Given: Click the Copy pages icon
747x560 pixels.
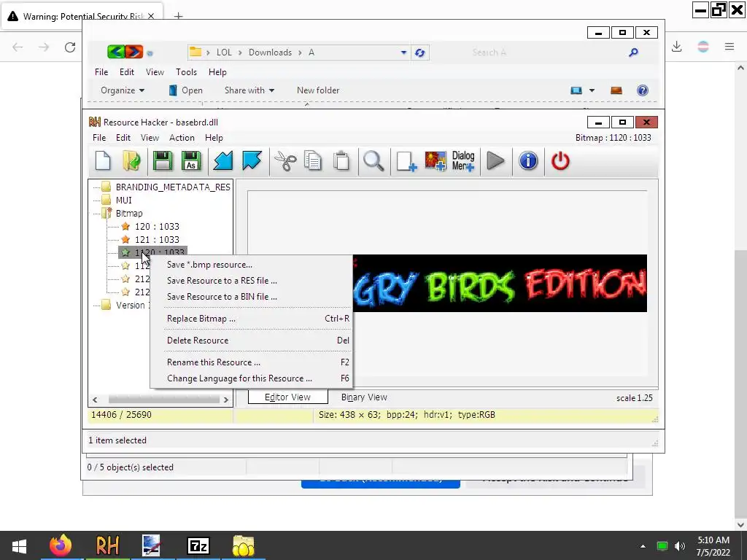Looking at the screenshot, I should (x=313, y=161).
